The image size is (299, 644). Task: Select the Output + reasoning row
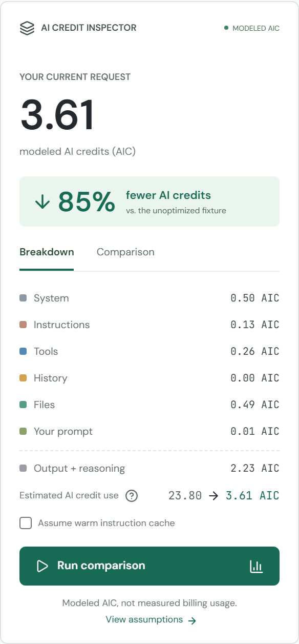point(149,468)
